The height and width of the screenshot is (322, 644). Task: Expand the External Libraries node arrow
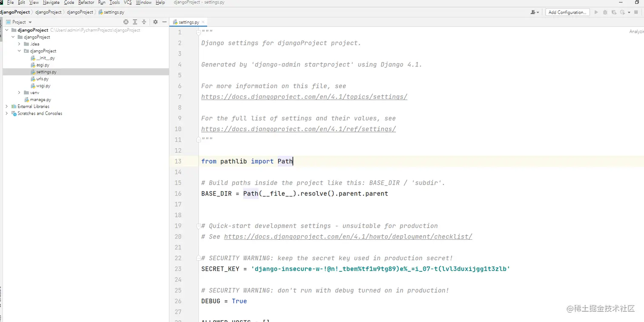(x=7, y=106)
